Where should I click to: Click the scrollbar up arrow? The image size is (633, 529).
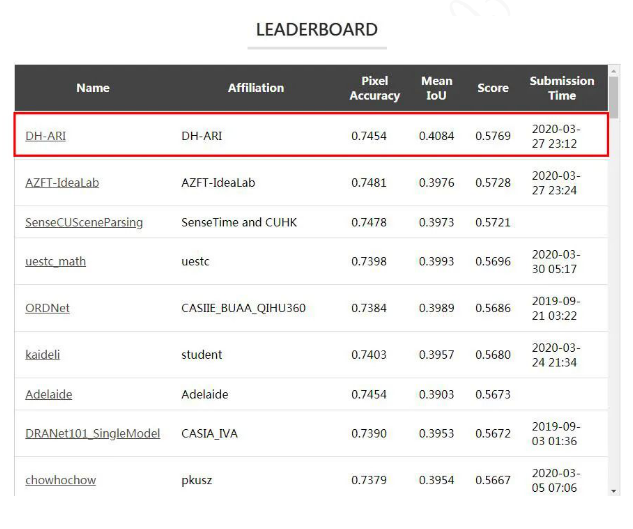point(614,72)
